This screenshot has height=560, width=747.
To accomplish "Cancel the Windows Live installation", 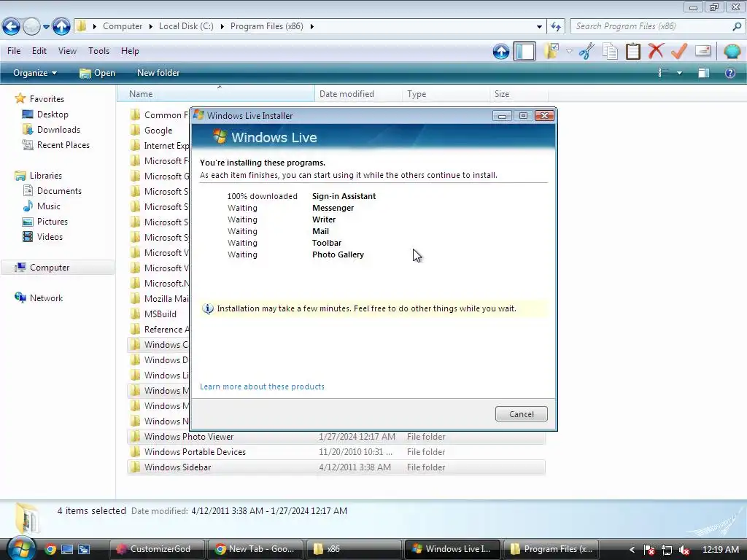I will (521, 414).
